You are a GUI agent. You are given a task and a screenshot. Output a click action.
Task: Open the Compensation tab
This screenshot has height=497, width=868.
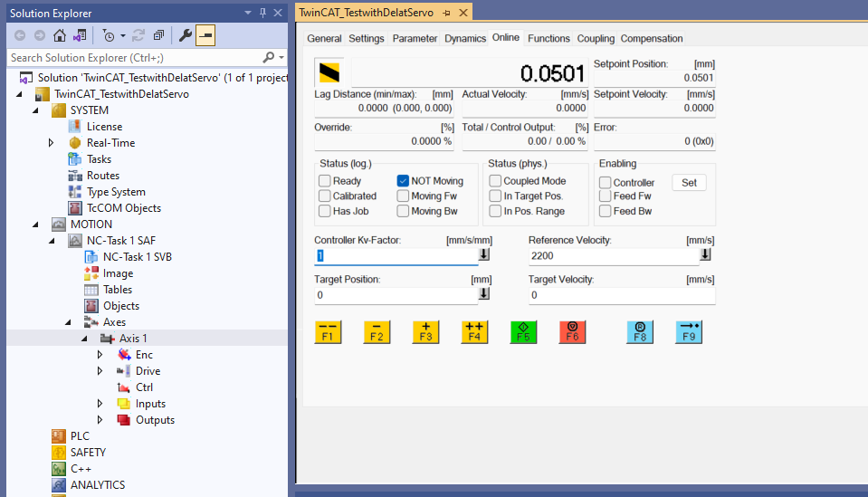click(x=652, y=38)
